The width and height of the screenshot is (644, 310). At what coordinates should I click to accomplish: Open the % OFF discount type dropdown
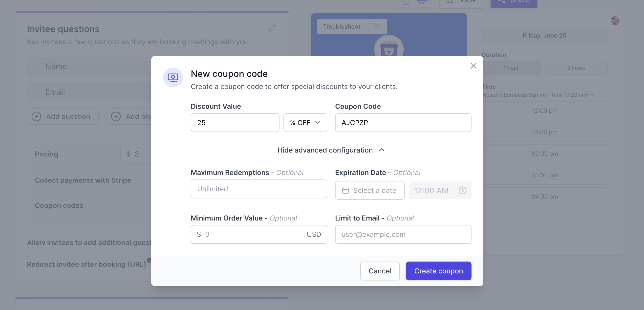click(x=305, y=123)
